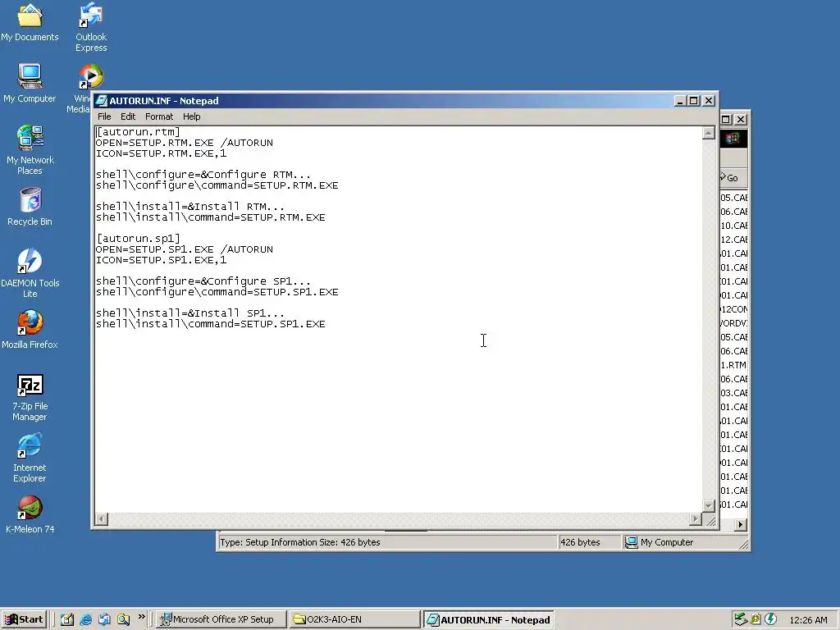Select the 7-Zip File Manager shortcut
The image size is (840, 630).
click(x=30, y=398)
